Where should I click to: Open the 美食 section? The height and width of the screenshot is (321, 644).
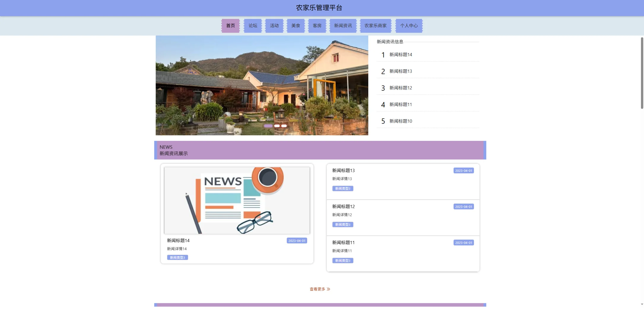[295, 26]
